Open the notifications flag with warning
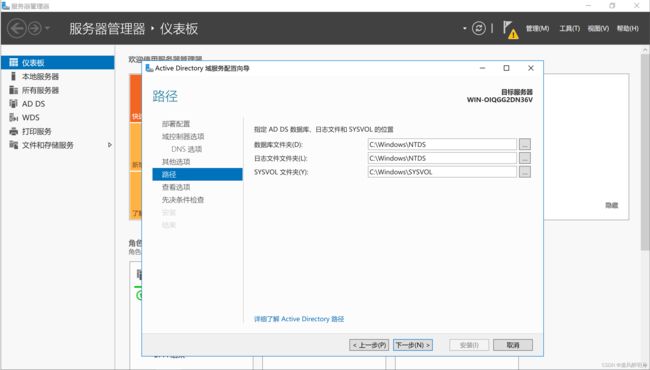The width and height of the screenshot is (650, 370). [510, 30]
